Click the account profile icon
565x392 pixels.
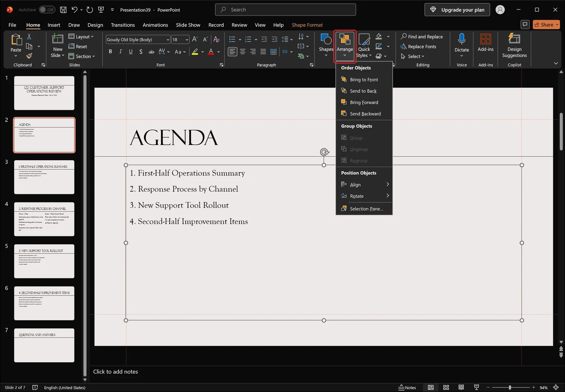point(500,10)
